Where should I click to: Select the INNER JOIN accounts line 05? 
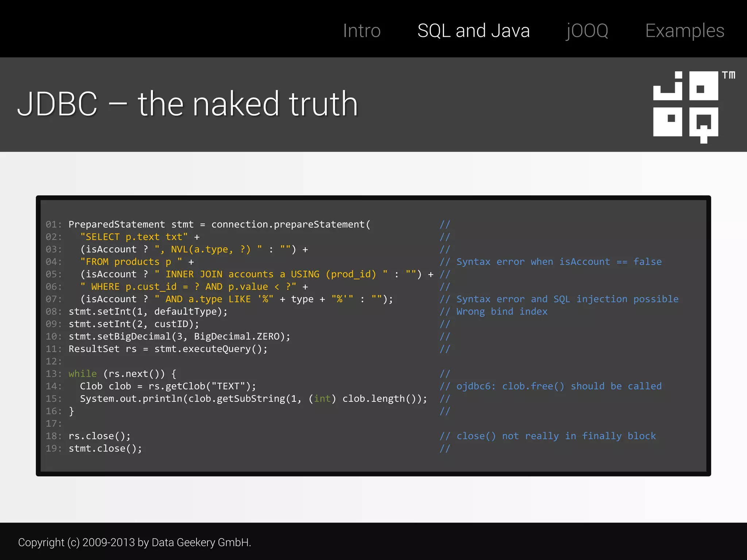257,274
